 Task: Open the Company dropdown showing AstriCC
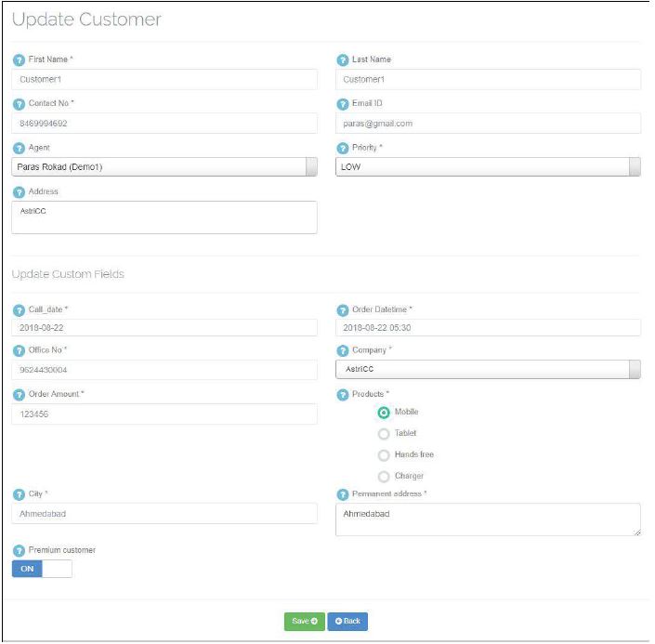(488, 370)
